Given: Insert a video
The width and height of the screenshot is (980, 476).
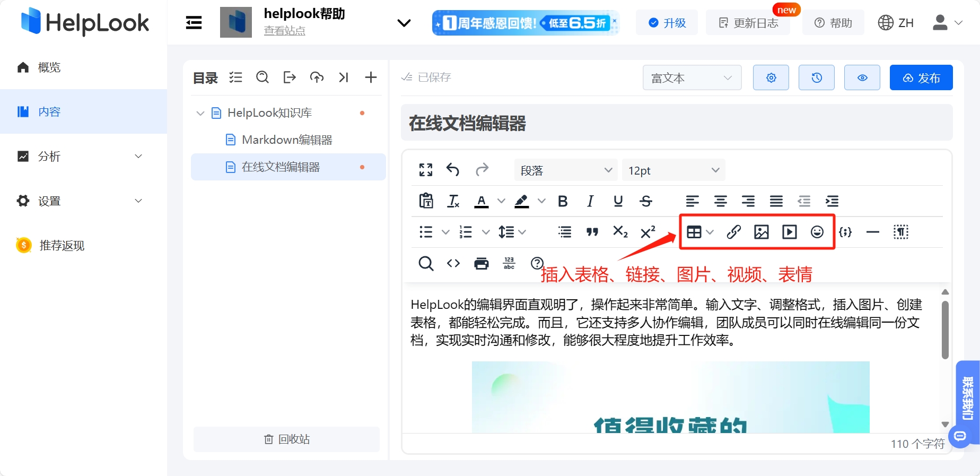Looking at the screenshot, I should 790,232.
